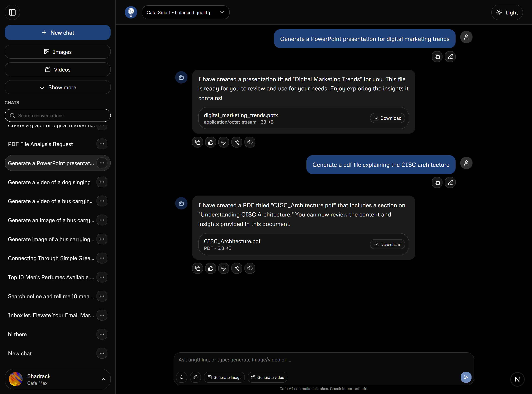Switch to Light theme
The width and height of the screenshot is (532, 394).
[507, 12]
